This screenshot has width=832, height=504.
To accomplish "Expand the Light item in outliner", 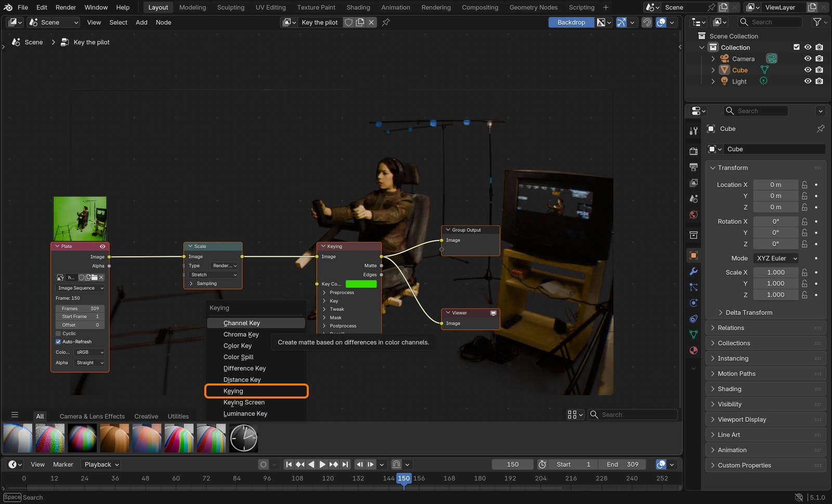I will point(713,82).
